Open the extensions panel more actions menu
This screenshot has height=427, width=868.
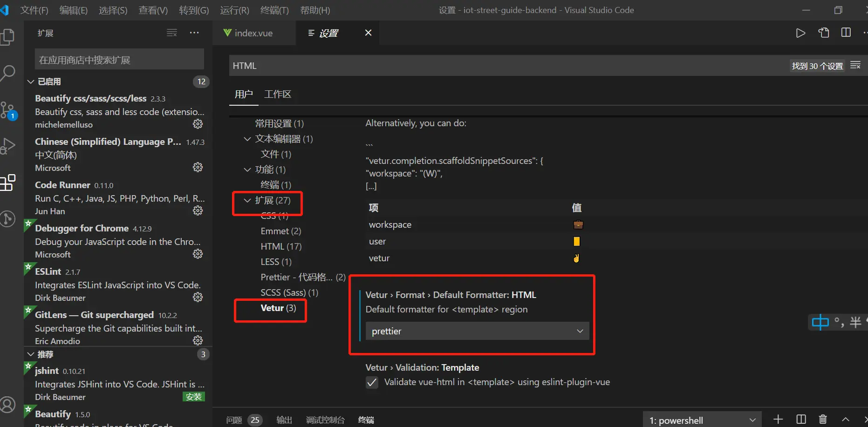pos(194,33)
